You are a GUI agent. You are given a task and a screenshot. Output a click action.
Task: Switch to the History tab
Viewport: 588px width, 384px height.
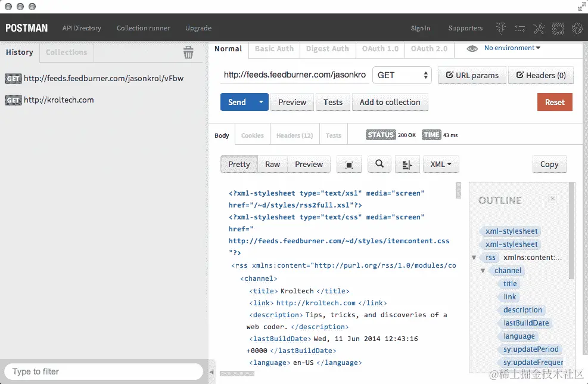[20, 52]
